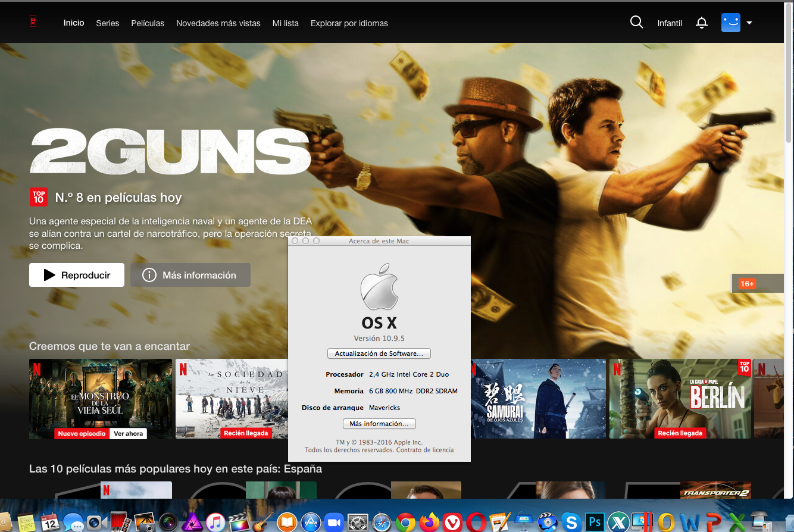Go to the Inicio tab
794x532 pixels.
pyautogui.click(x=74, y=23)
